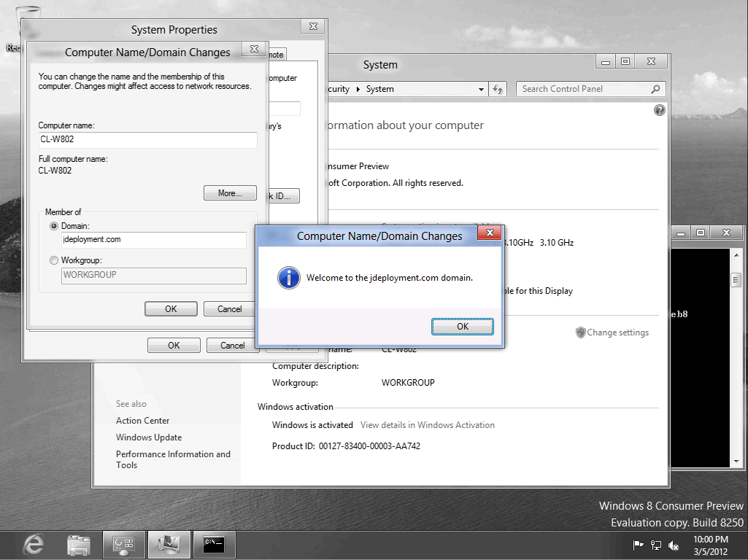The width and height of the screenshot is (748, 560).
Task: Switch to System Properties taskbar button
Action: 169,544
